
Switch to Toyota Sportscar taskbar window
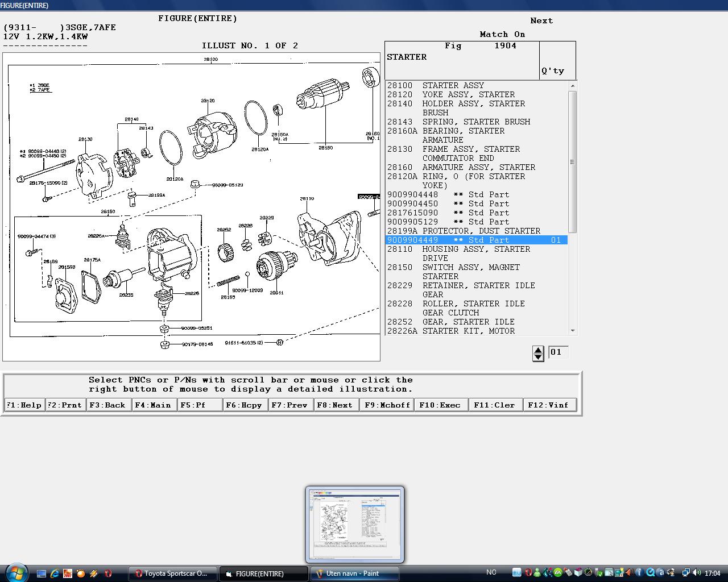pyautogui.click(x=173, y=573)
